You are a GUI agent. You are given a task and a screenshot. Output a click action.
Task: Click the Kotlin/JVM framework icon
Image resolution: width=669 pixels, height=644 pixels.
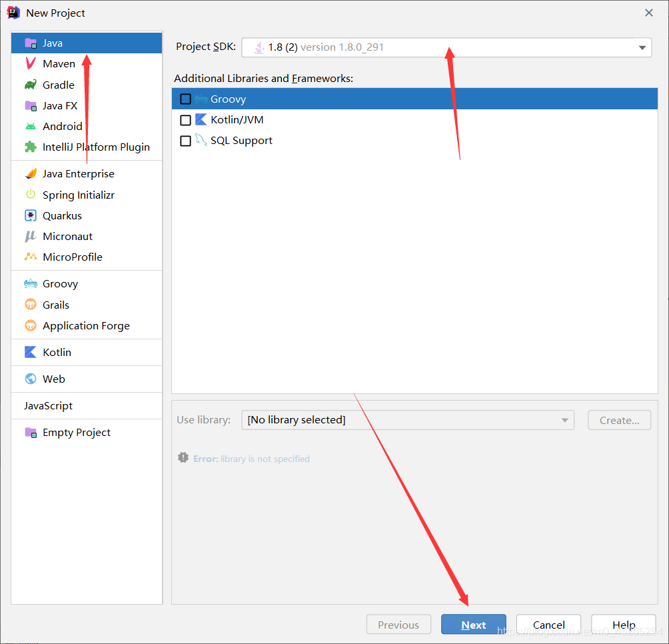pyautogui.click(x=201, y=119)
